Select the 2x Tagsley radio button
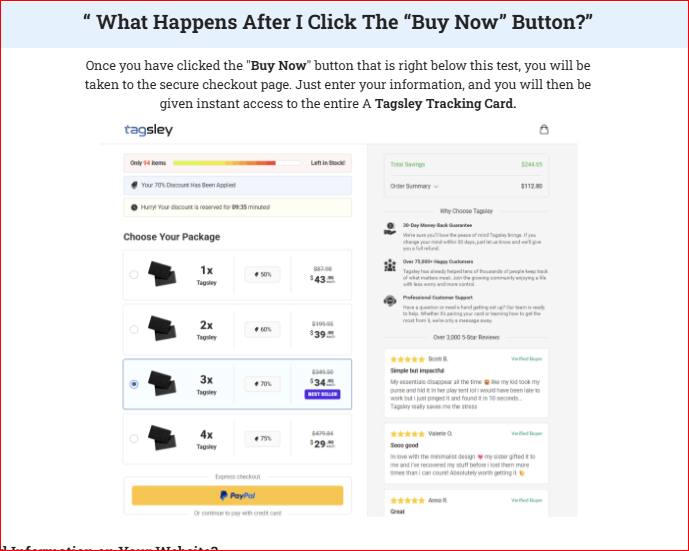 point(134,330)
